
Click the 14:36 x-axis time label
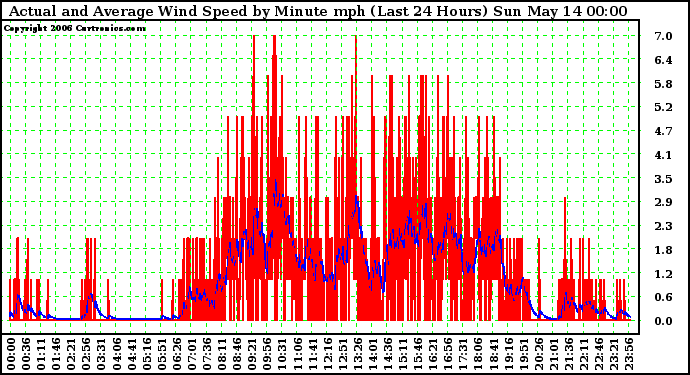coord(387,354)
